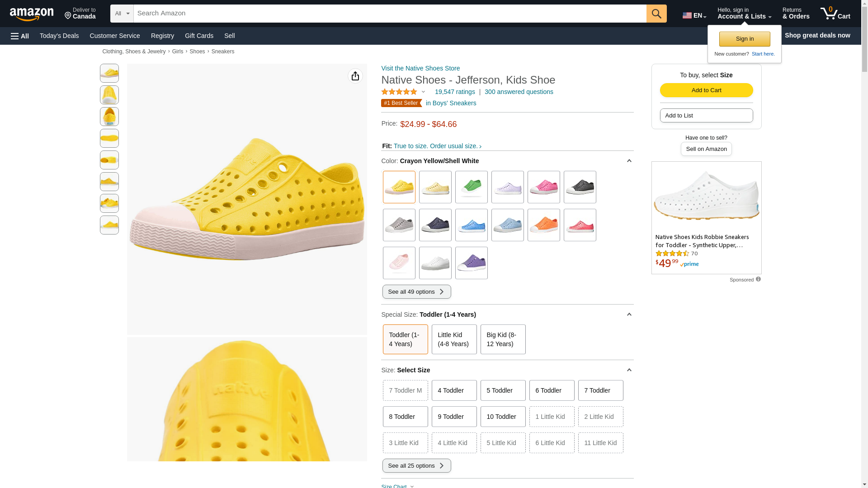Image resolution: width=868 pixels, height=488 pixels.
Task: Click the share icon on product image
Action: tap(355, 76)
